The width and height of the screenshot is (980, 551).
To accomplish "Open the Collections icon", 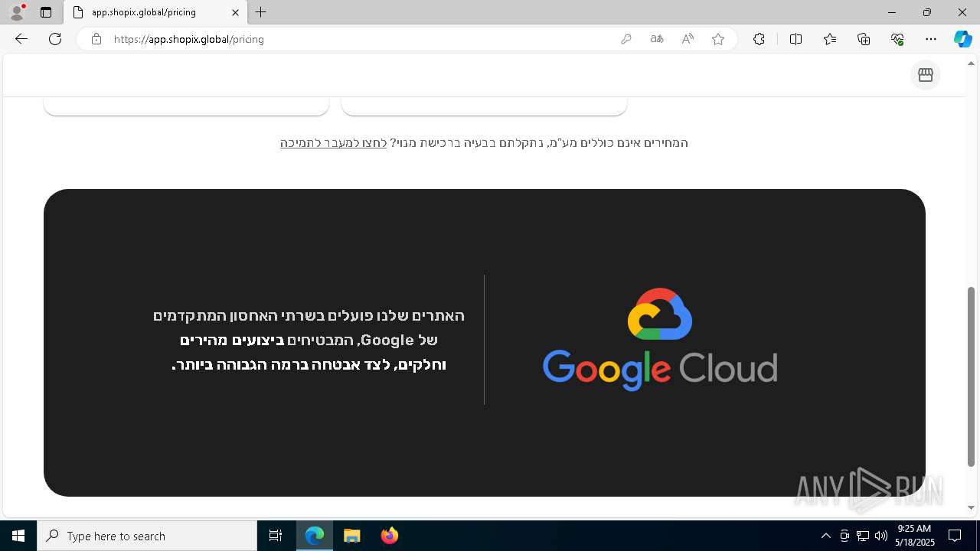I will (x=864, y=39).
